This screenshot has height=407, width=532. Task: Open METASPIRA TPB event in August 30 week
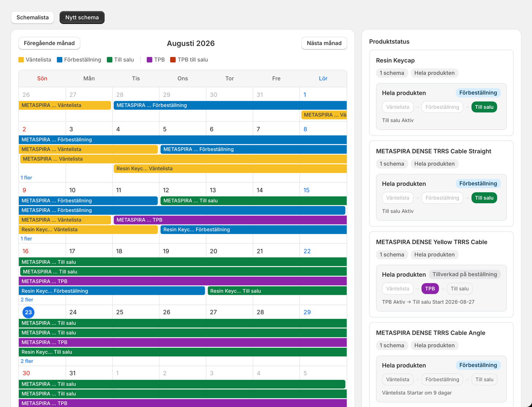point(183,403)
